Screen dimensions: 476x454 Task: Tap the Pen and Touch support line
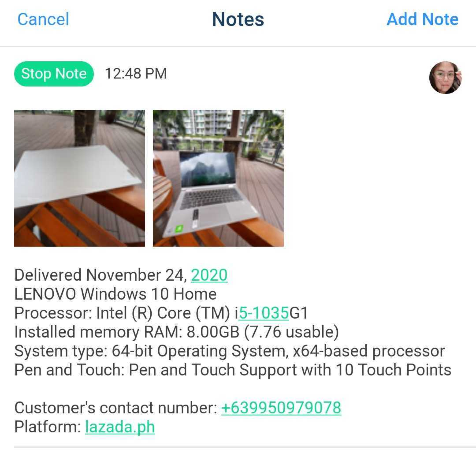click(x=233, y=370)
